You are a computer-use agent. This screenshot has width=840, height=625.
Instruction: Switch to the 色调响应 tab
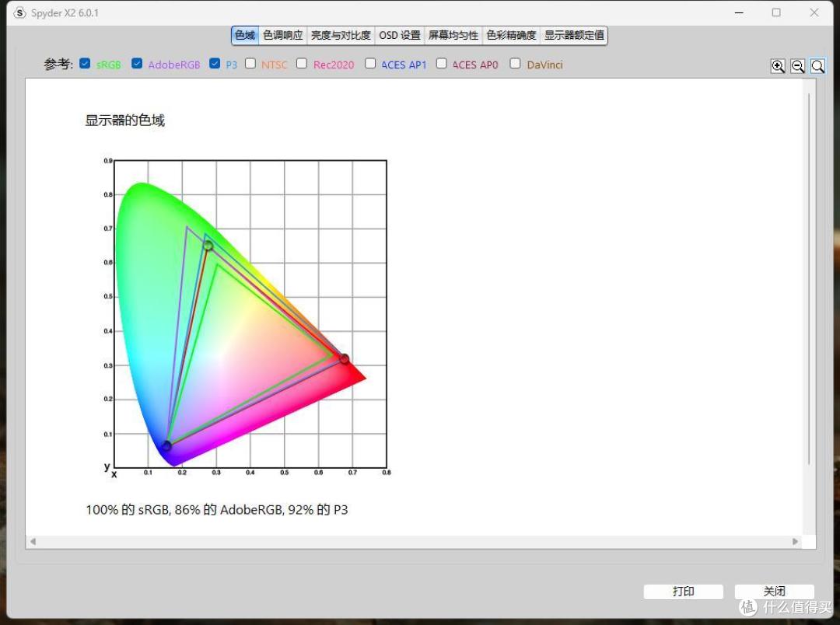(x=283, y=35)
